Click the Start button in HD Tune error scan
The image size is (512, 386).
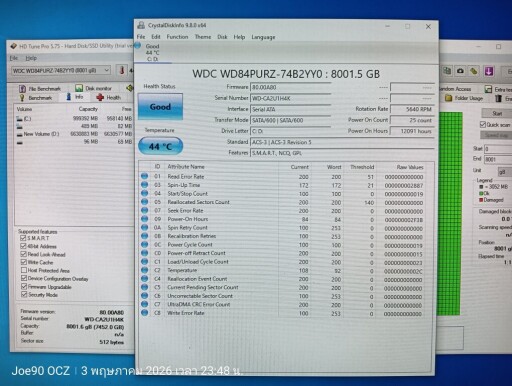496,113
